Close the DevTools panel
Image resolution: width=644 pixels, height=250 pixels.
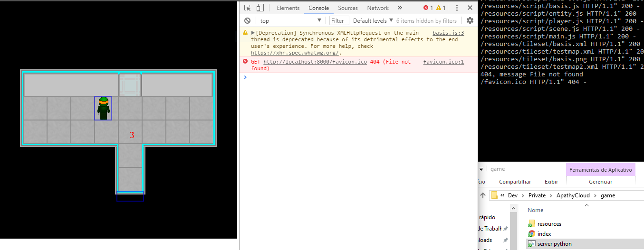click(470, 8)
